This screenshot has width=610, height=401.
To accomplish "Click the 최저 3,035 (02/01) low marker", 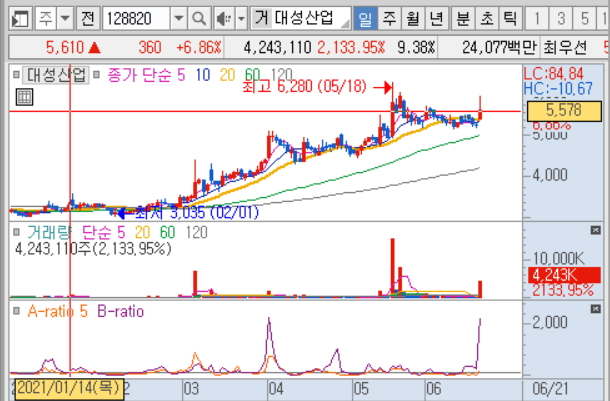I will (197, 213).
